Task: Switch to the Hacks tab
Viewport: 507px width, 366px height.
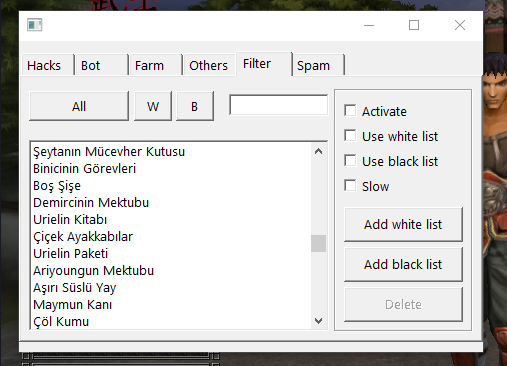Action: tap(47, 65)
